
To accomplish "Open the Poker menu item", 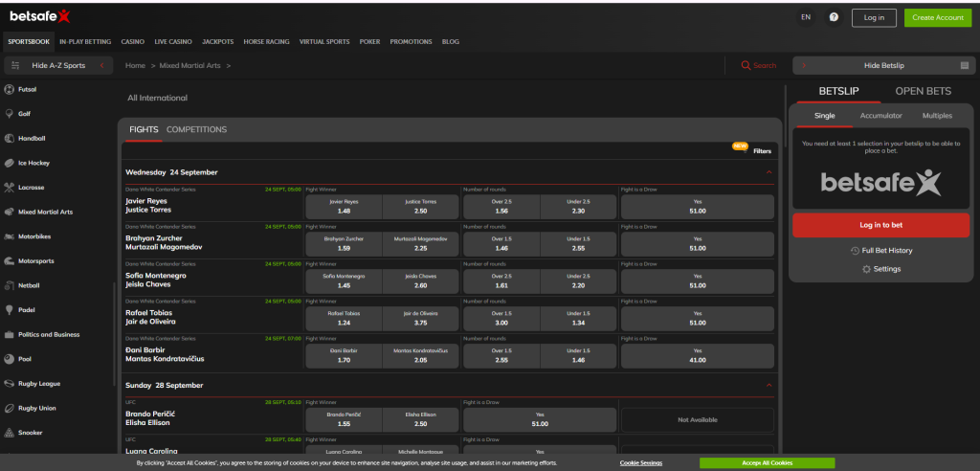I will click(x=369, y=42).
